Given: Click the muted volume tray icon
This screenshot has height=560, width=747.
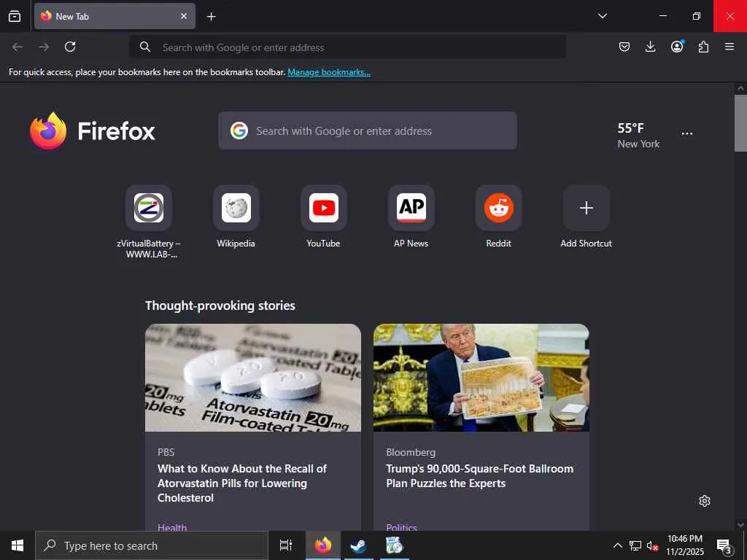Looking at the screenshot, I should pyautogui.click(x=652, y=545).
